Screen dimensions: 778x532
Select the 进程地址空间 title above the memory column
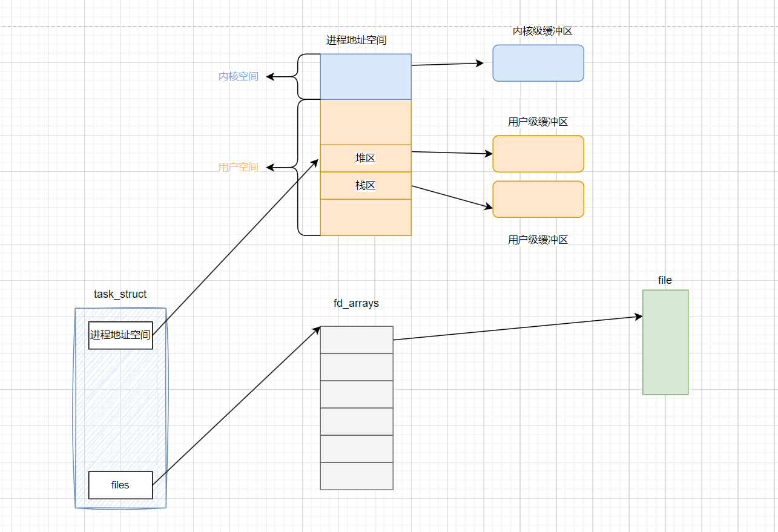[356, 41]
